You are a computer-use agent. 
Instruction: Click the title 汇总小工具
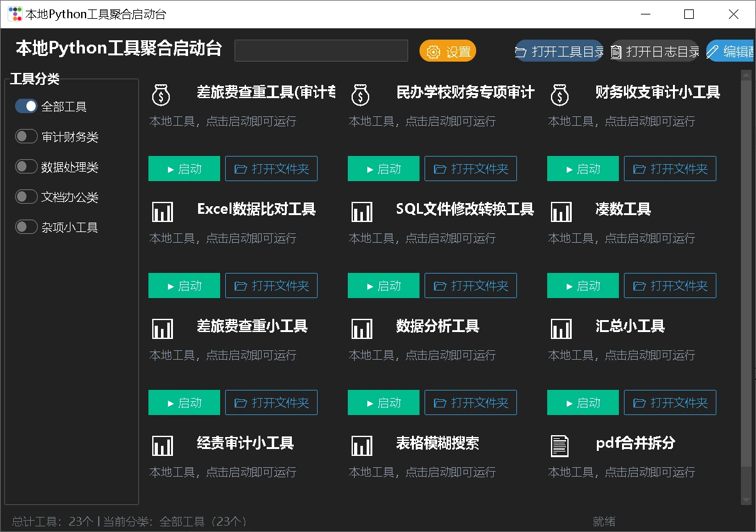(630, 326)
